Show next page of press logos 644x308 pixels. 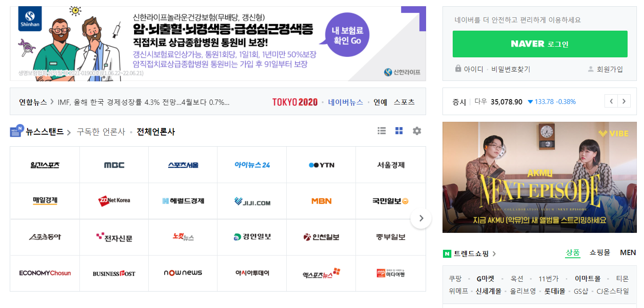[x=421, y=218]
